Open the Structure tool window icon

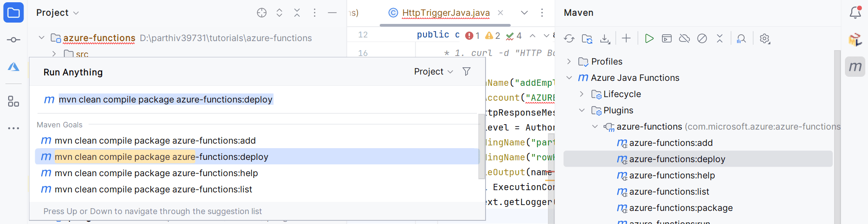click(14, 102)
